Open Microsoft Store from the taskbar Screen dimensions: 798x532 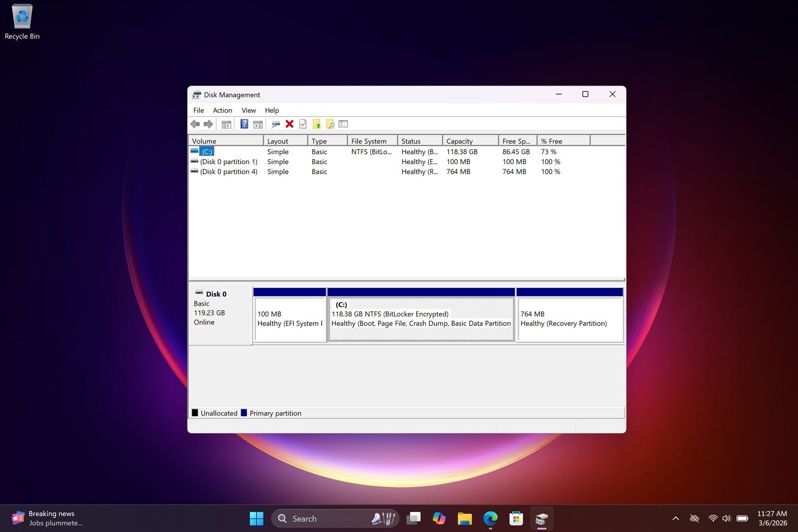tap(516, 519)
